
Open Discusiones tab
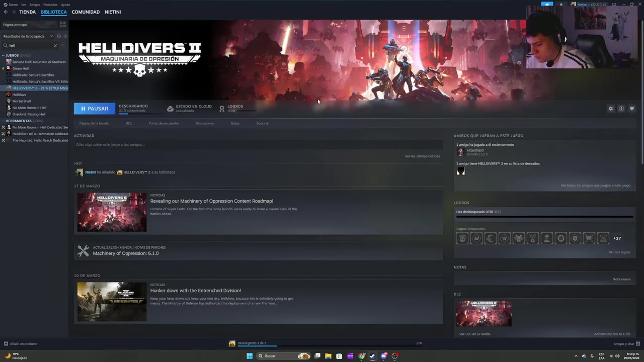coord(205,123)
